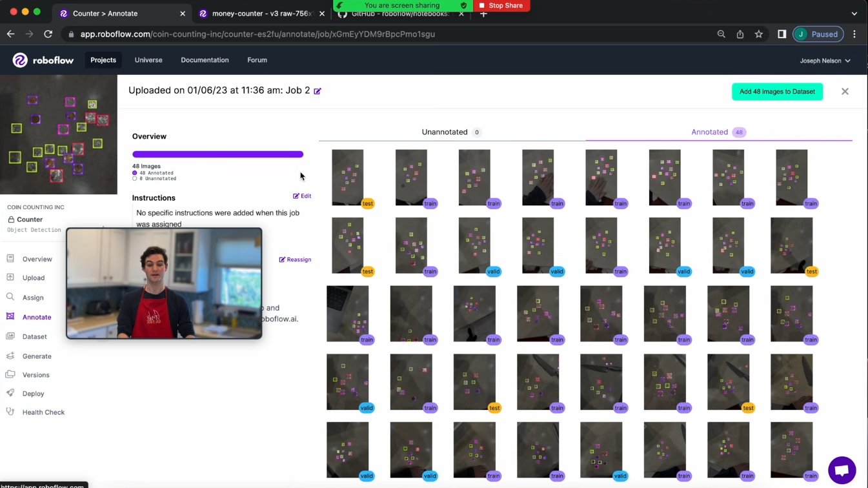Open the browser zoom magnifier icon

coord(722,34)
